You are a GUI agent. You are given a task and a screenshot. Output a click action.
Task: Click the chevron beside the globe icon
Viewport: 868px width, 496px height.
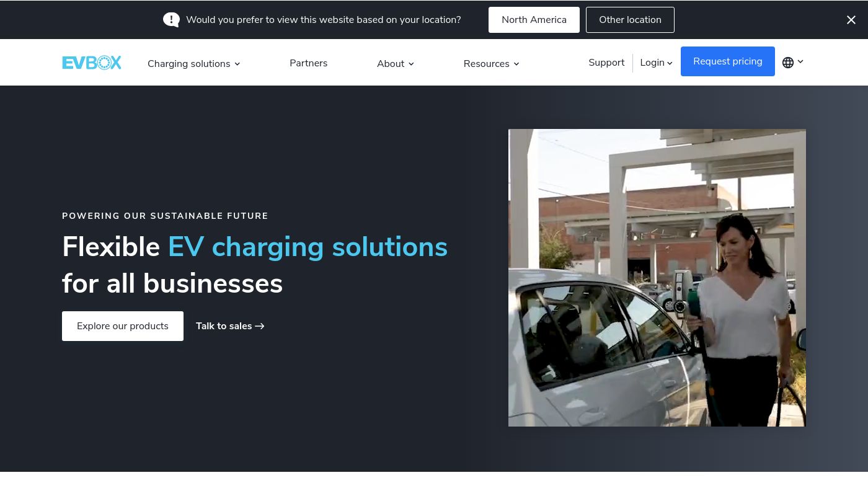[800, 61]
